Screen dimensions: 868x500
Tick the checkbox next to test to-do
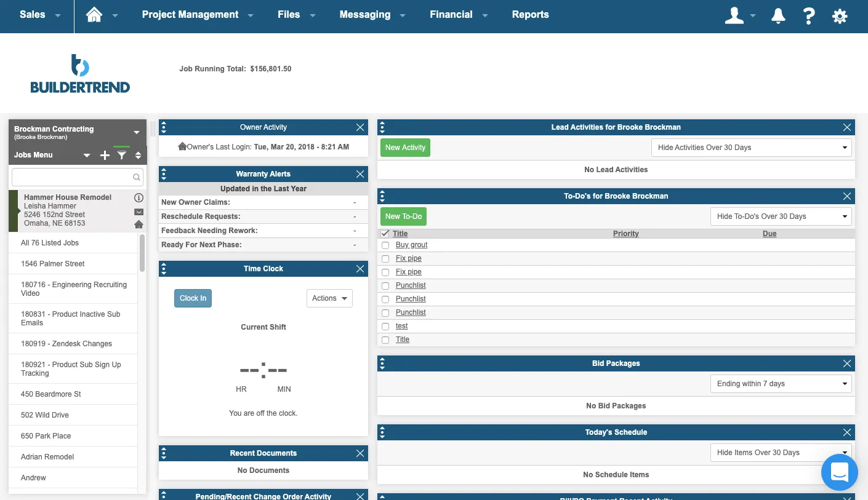pyautogui.click(x=385, y=327)
